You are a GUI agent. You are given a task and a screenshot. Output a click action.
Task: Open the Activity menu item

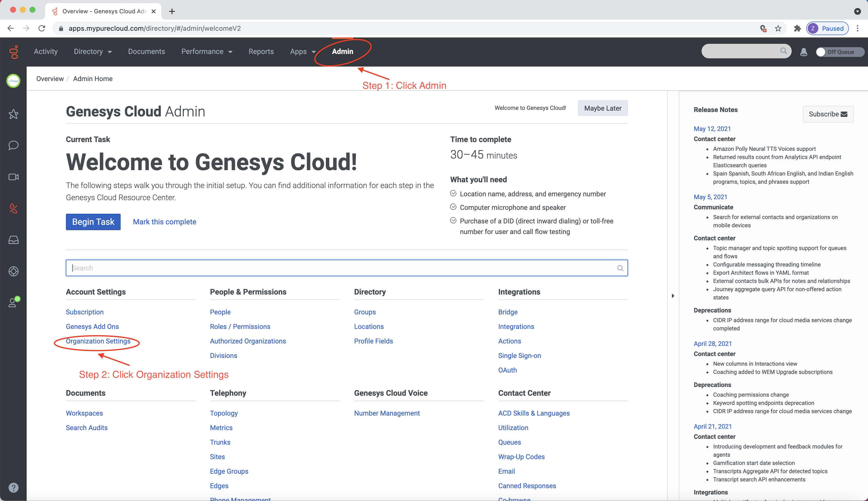click(46, 52)
